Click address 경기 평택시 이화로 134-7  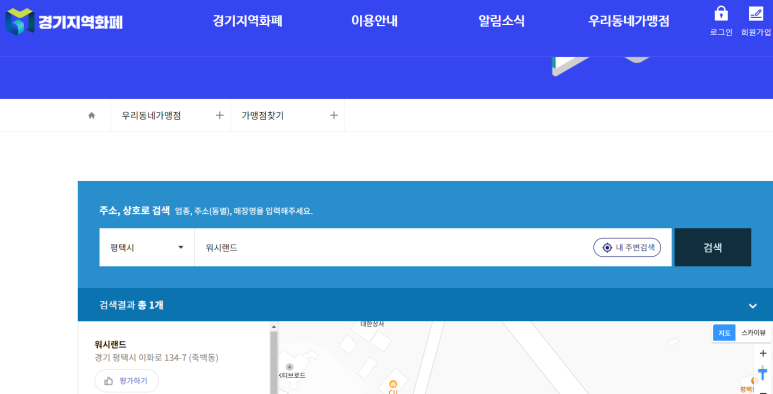click(156, 358)
